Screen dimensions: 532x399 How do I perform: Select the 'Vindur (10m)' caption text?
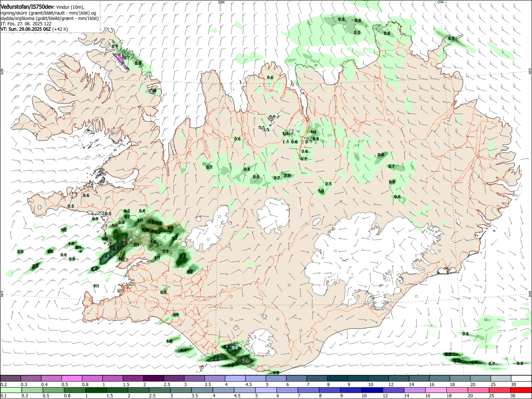[x=70, y=7]
